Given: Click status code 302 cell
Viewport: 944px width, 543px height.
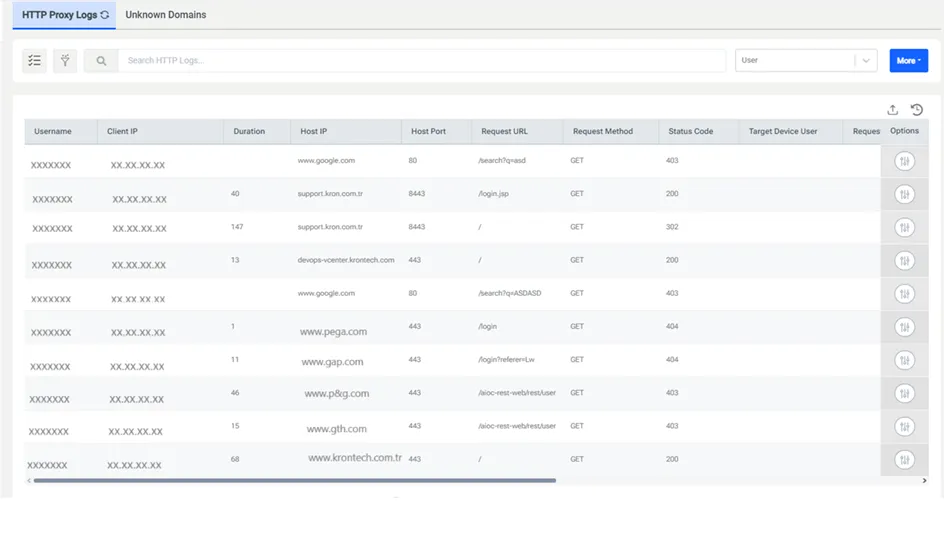Looking at the screenshot, I should coord(672,227).
